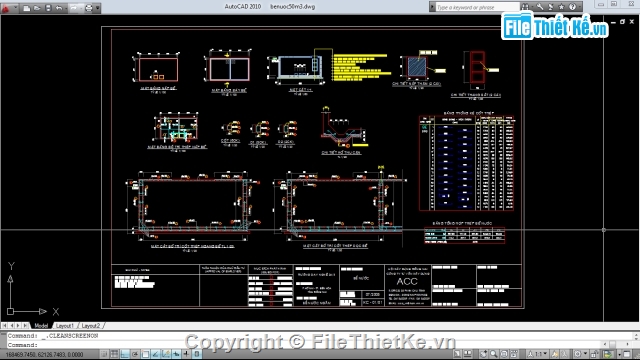Viewport: 640px width, 360px height.
Task: Toggle Grid Display in status bar
Action: click(115, 354)
